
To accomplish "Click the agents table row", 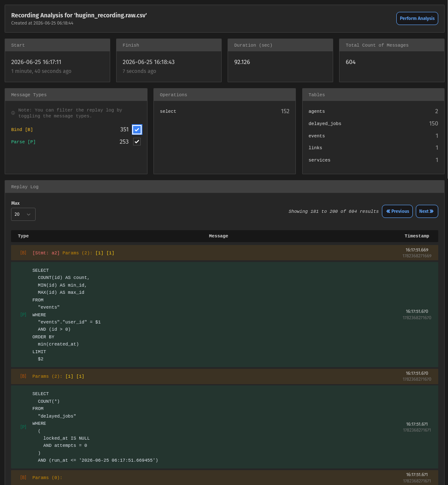I will tap(373, 111).
